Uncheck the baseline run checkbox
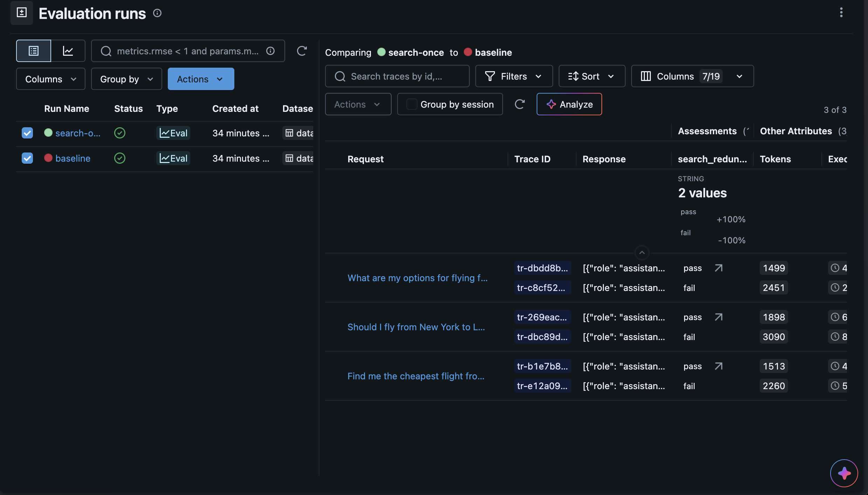The width and height of the screenshot is (868, 495). pyautogui.click(x=27, y=158)
